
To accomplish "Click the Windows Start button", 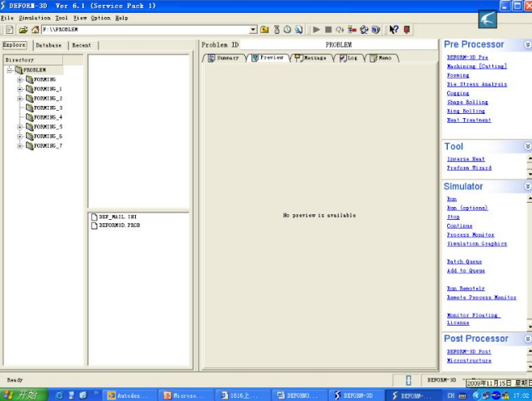I will point(23,395).
